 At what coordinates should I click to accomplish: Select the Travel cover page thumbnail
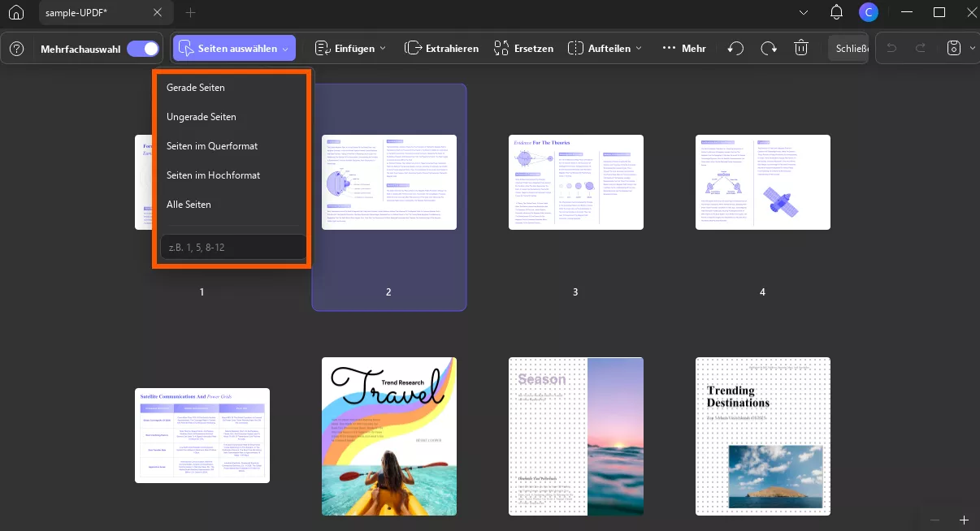coord(389,436)
